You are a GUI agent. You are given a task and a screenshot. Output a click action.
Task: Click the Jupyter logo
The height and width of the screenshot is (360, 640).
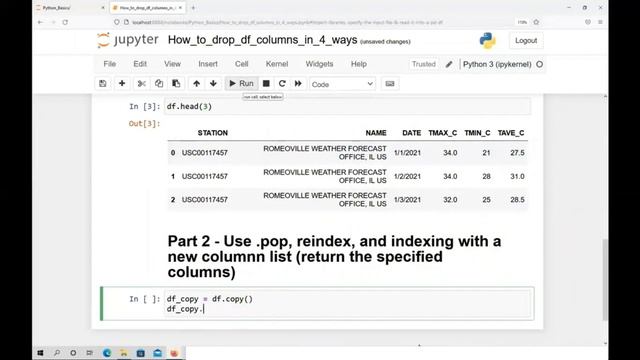pos(128,40)
